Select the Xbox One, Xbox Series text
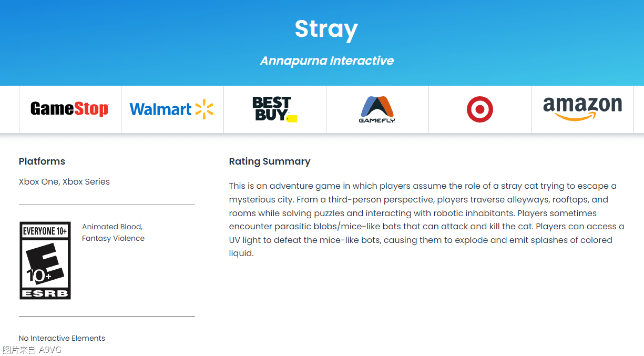 tap(64, 181)
